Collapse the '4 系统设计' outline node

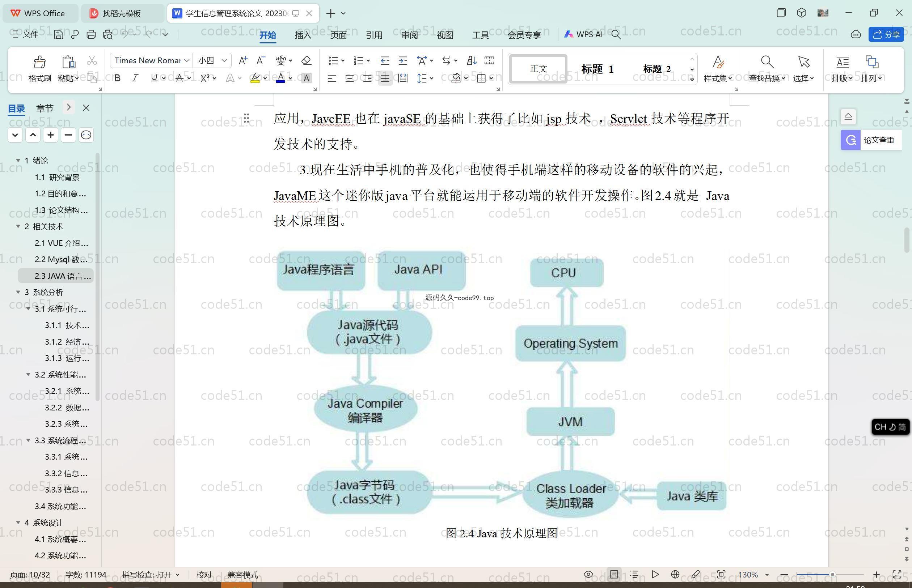(x=18, y=522)
